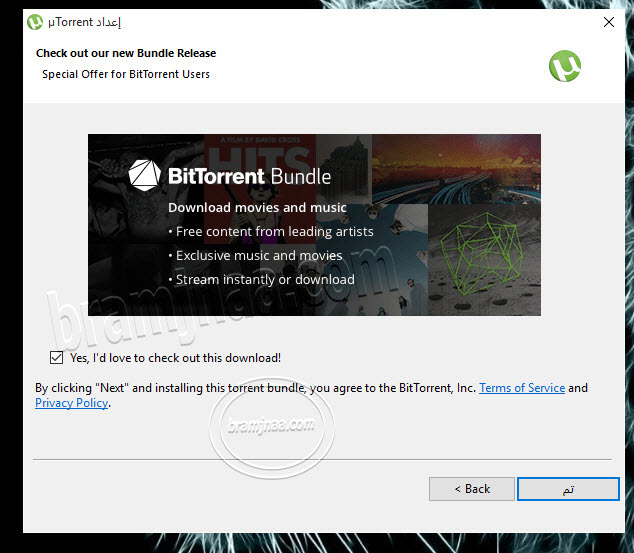Uncheck the "Yes, I'd love to check out" checkbox
634x553 pixels.
(x=55, y=357)
